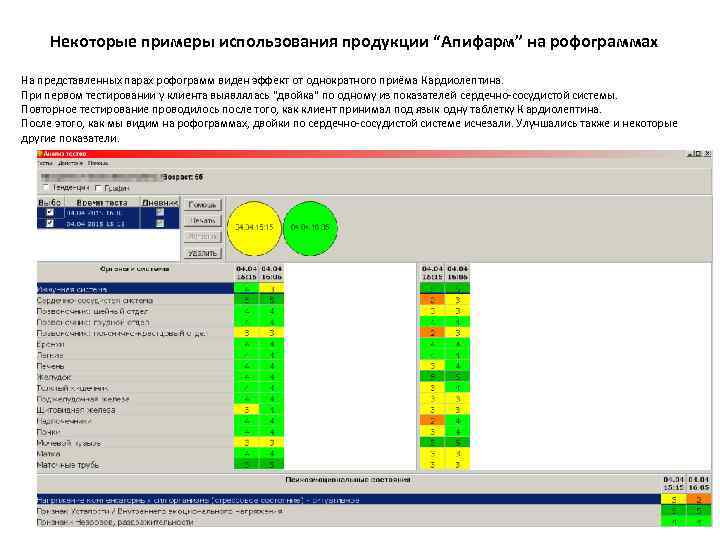Select the Сердечно-сосудистая система row

click(135, 300)
